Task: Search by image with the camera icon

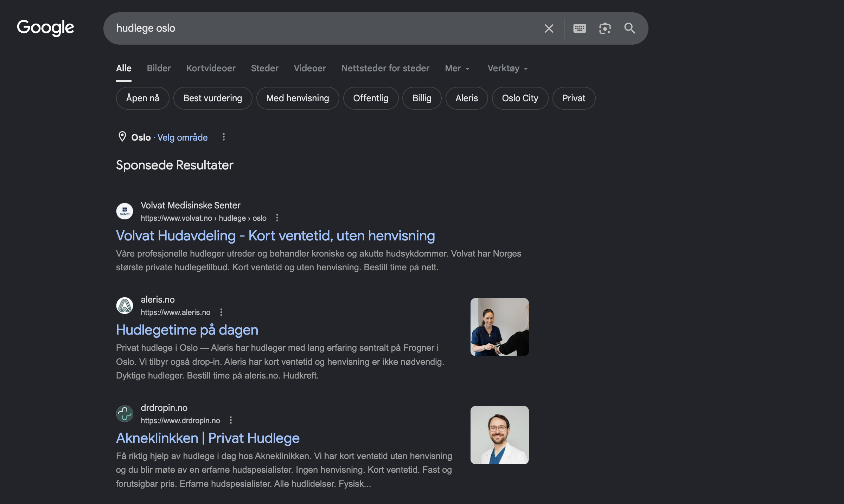Action: [605, 28]
